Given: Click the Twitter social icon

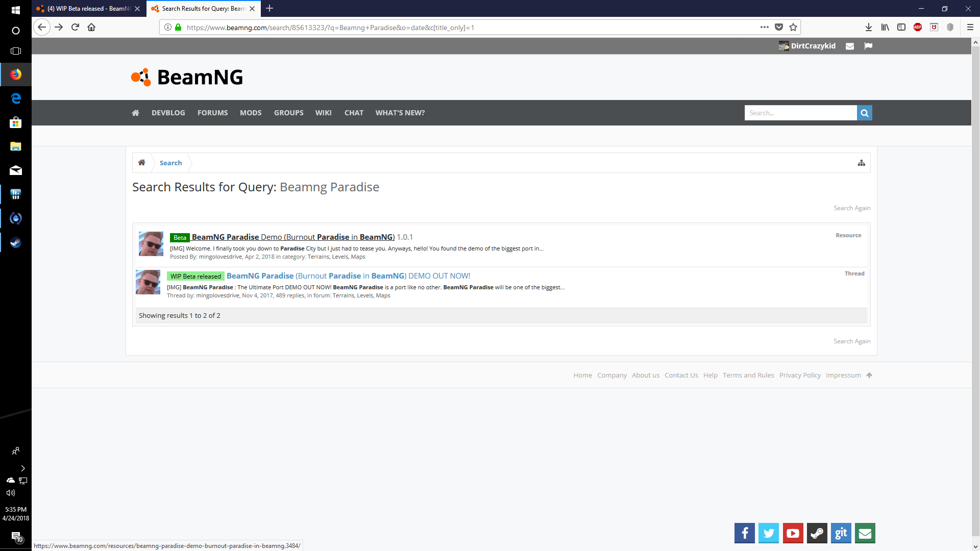Looking at the screenshot, I should 768,533.
